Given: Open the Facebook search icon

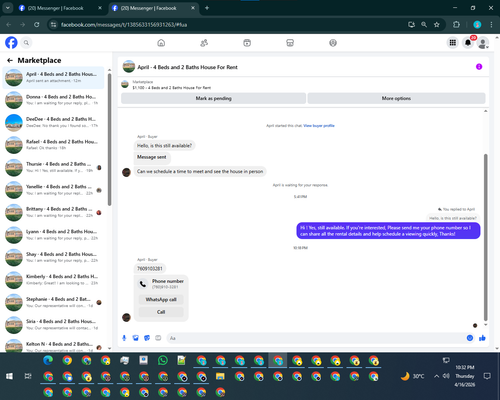Looking at the screenshot, I should coord(26,43).
